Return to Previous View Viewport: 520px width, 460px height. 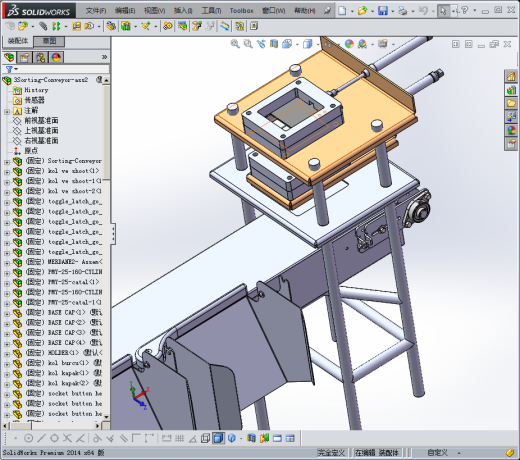pos(261,44)
